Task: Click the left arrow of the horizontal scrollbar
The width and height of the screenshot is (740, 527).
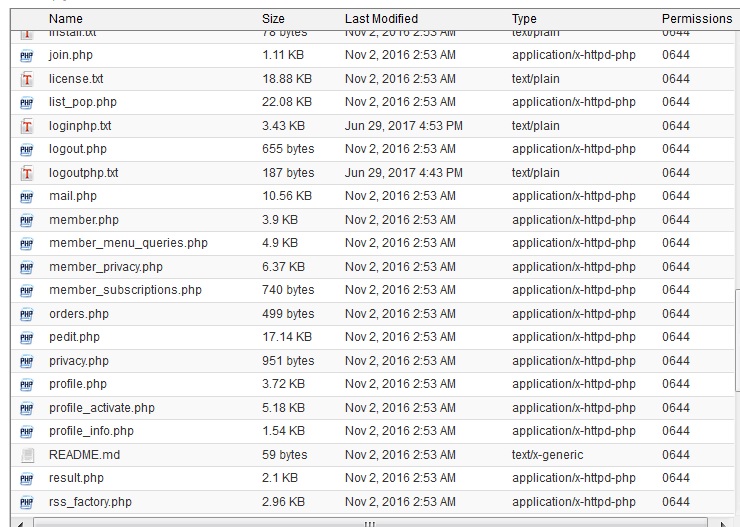Action: pos(21,521)
